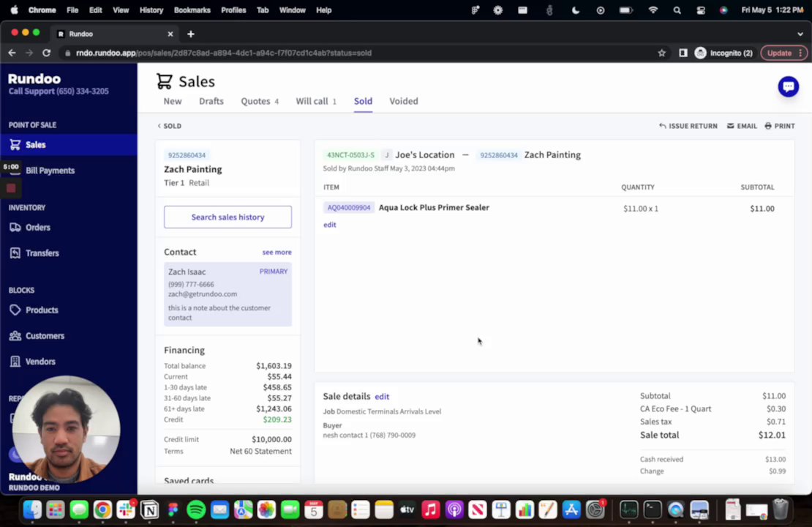Viewport: 812px width, 527px height.
Task: Select the Sold tab
Action: click(x=363, y=101)
